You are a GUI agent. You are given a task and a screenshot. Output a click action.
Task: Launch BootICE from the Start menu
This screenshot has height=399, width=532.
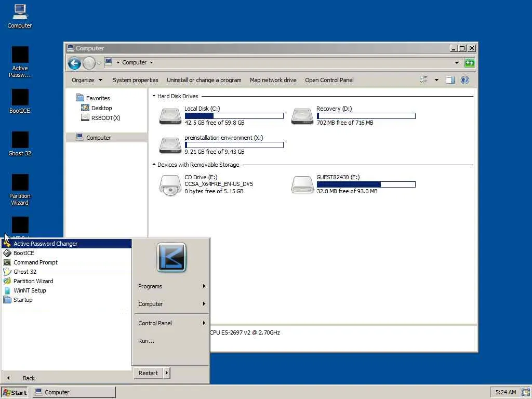click(x=66, y=253)
